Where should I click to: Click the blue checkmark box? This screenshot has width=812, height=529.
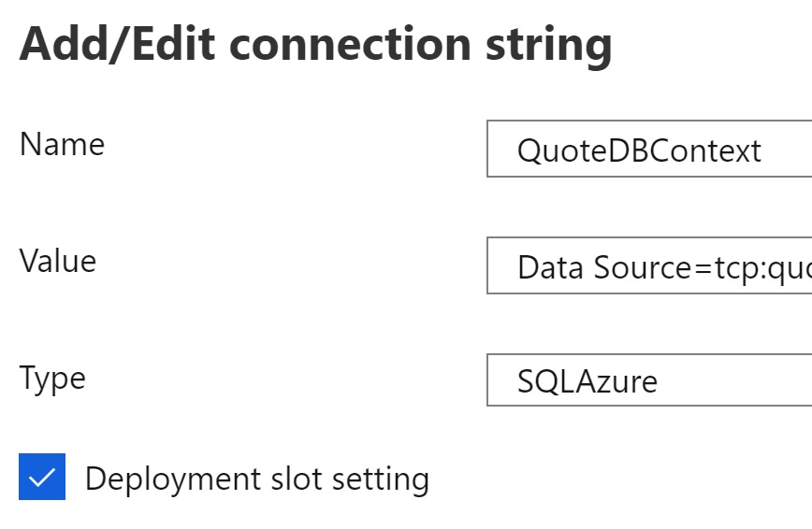click(42, 477)
